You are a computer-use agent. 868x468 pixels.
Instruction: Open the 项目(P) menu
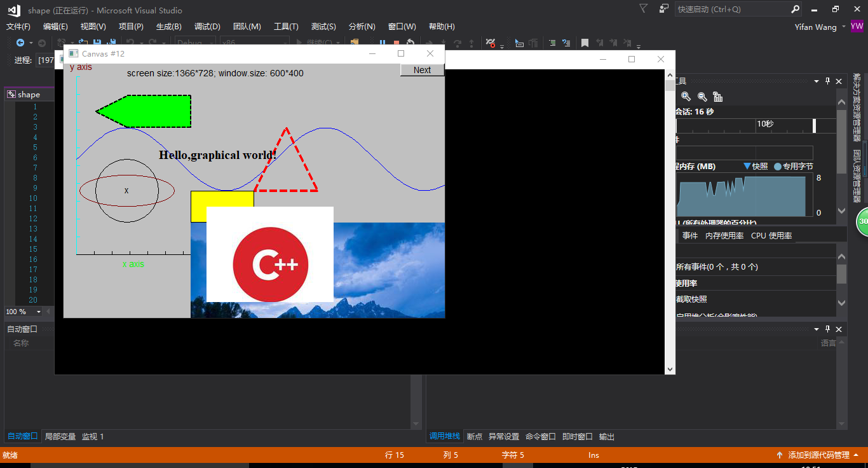[x=131, y=27]
